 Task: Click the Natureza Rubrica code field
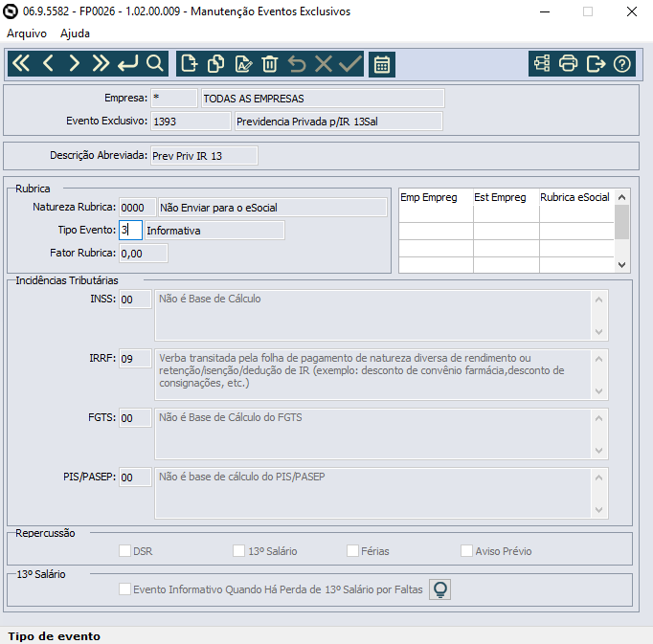pos(138,208)
